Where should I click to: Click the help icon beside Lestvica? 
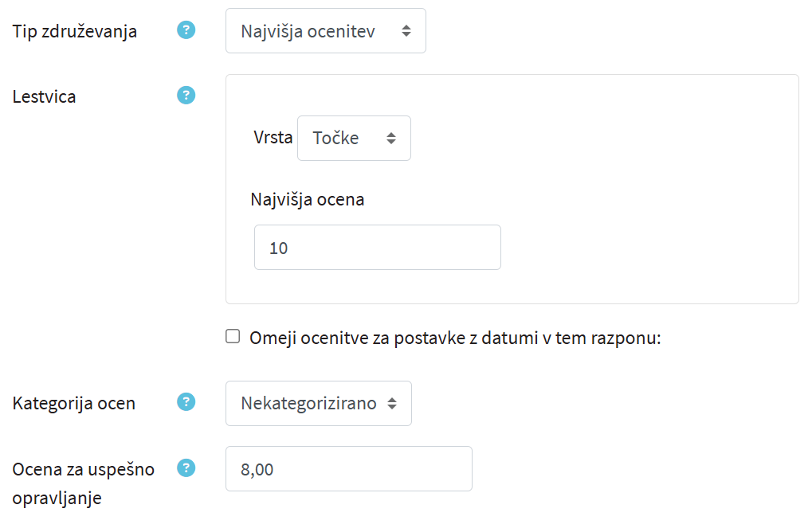coord(186,96)
